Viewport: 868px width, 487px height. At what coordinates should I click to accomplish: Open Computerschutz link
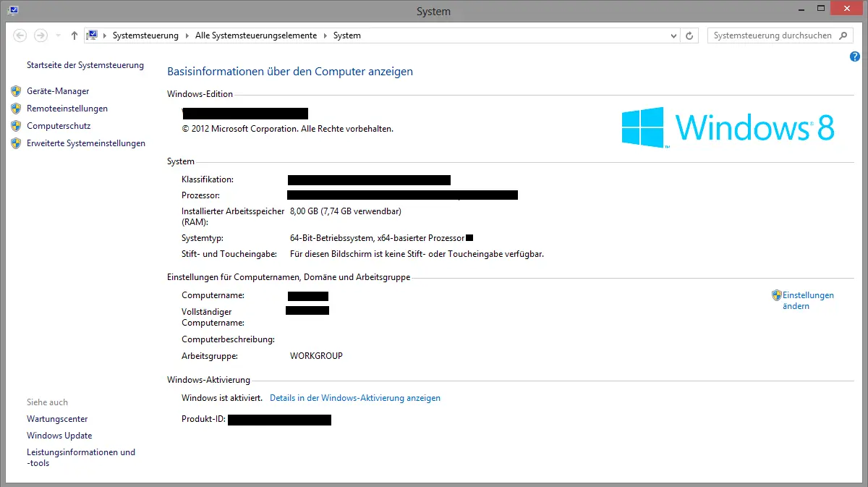click(x=59, y=126)
